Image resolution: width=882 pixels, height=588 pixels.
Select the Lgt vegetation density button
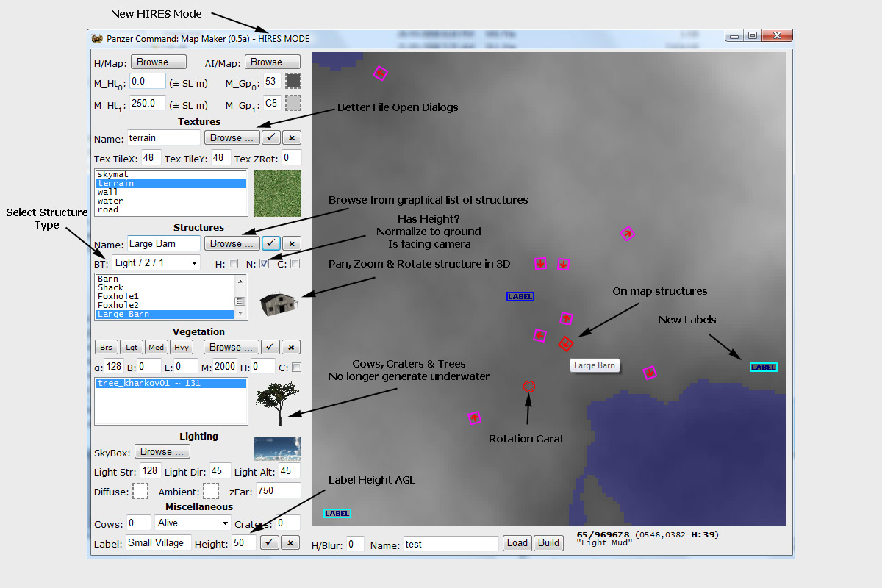click(132, 347)
